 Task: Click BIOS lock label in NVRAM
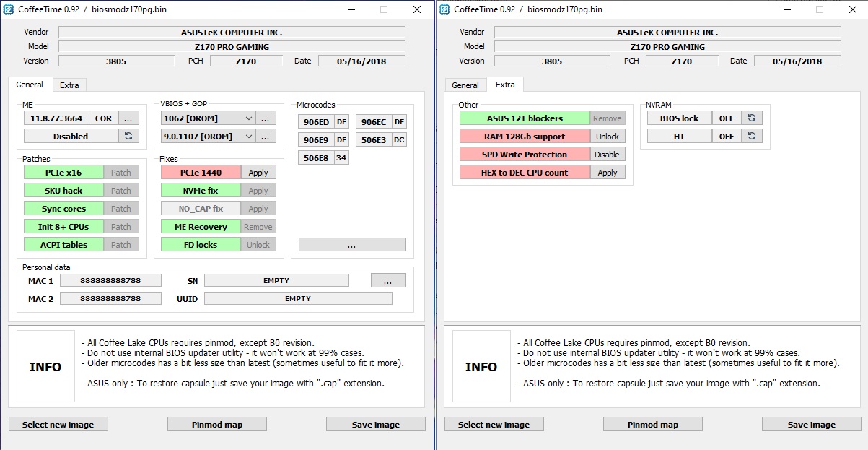[x=680, y=118]
